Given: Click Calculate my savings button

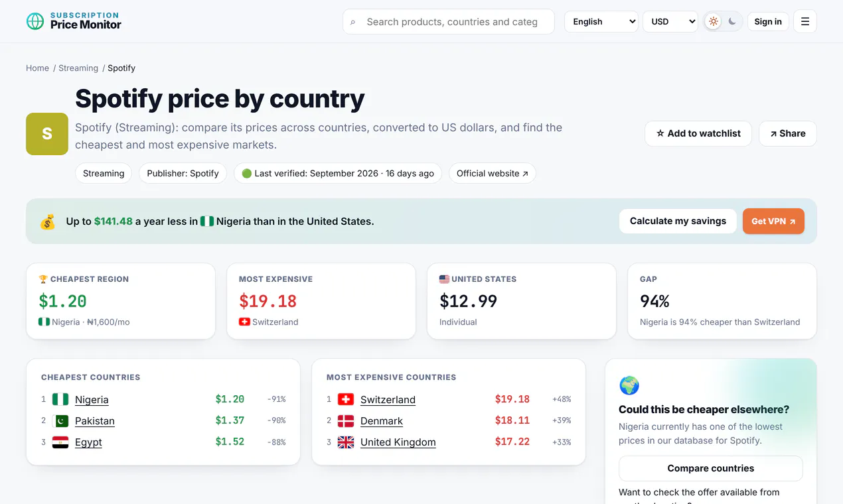Looking at the screenshot, I should pyautogui.click(x=678, y=221).
